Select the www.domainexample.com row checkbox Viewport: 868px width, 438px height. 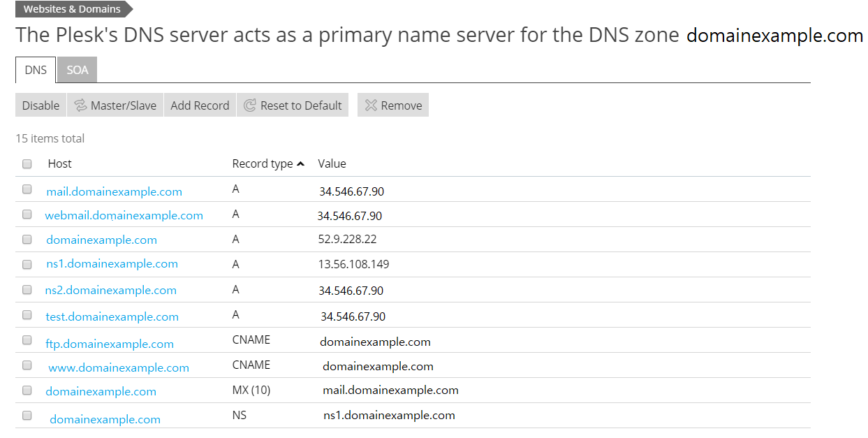click(x=27, y=365)
